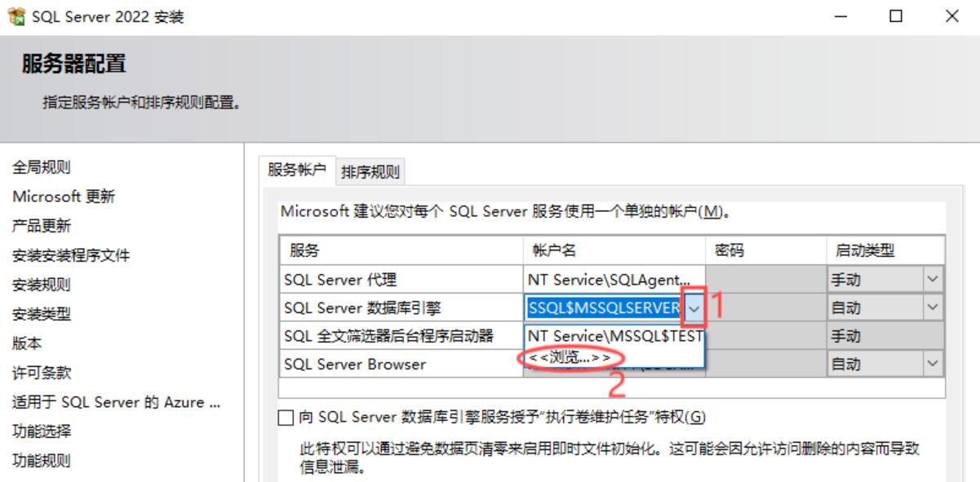
Task: Select the SQL Server 代理 service row
Action: coord(401,280)
